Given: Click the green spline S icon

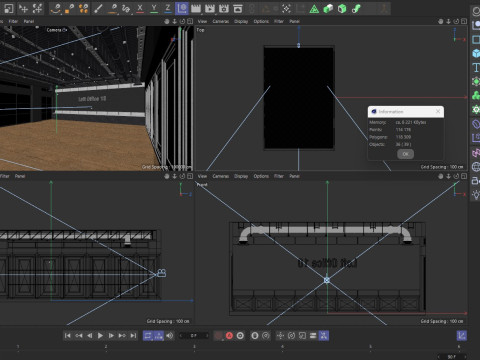Looking at the screenshot, I should point(356,9).
